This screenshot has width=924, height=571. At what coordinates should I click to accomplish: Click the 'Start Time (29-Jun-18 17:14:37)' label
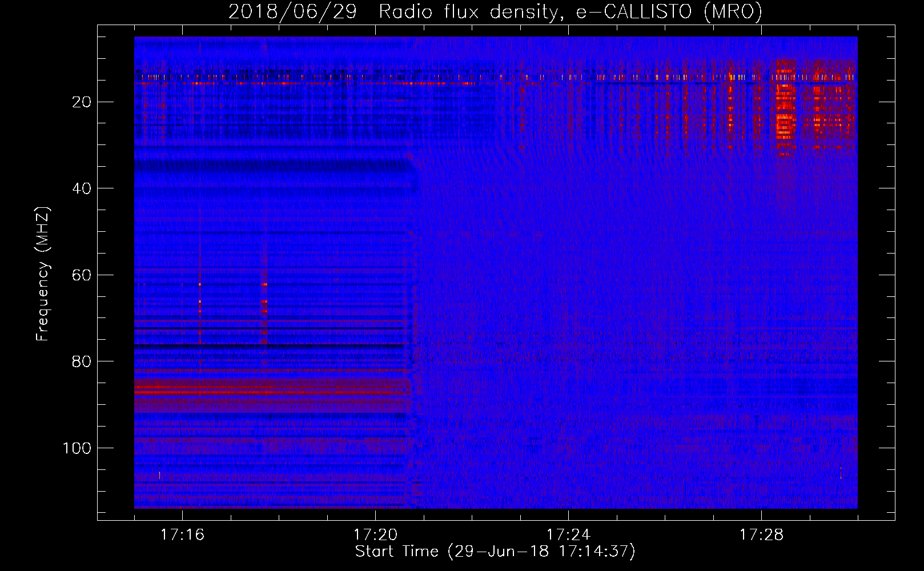(x=495, y=552)
